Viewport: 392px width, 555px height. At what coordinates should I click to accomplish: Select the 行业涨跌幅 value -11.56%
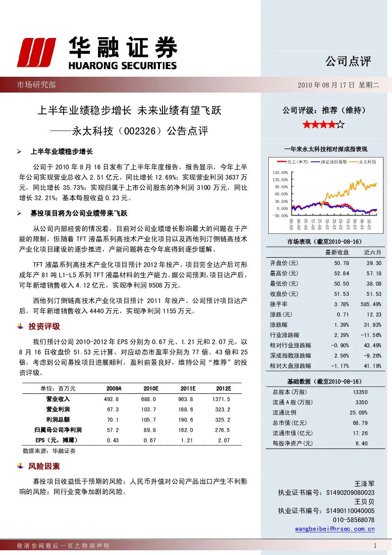click(x=371, y=335)
